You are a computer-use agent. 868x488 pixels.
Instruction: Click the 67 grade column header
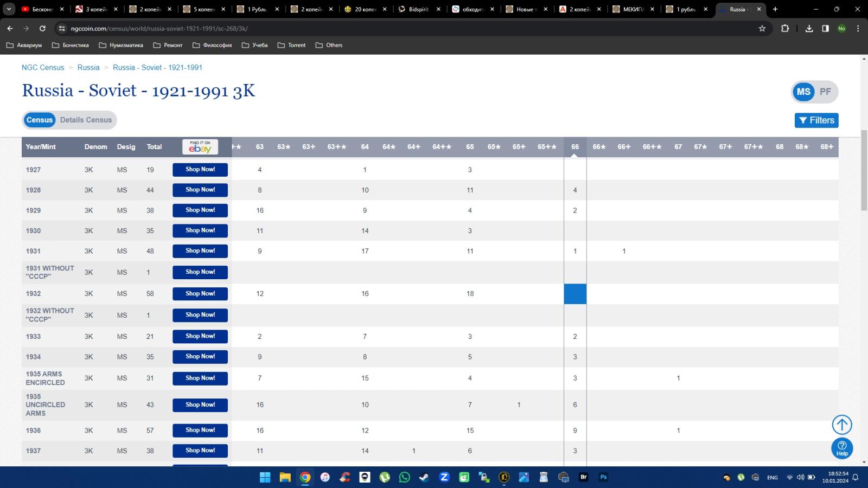(678, 147)
